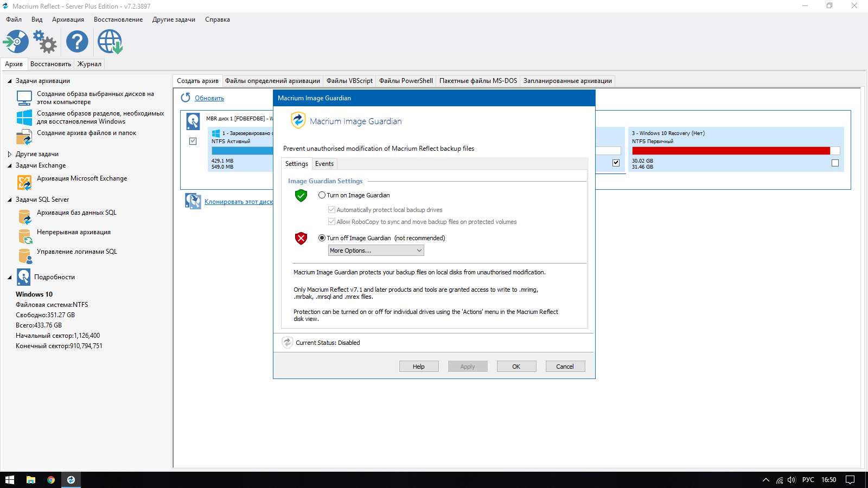Click the globe download updates icon
This screenshot has width=868, height=488.
(110, 42)
